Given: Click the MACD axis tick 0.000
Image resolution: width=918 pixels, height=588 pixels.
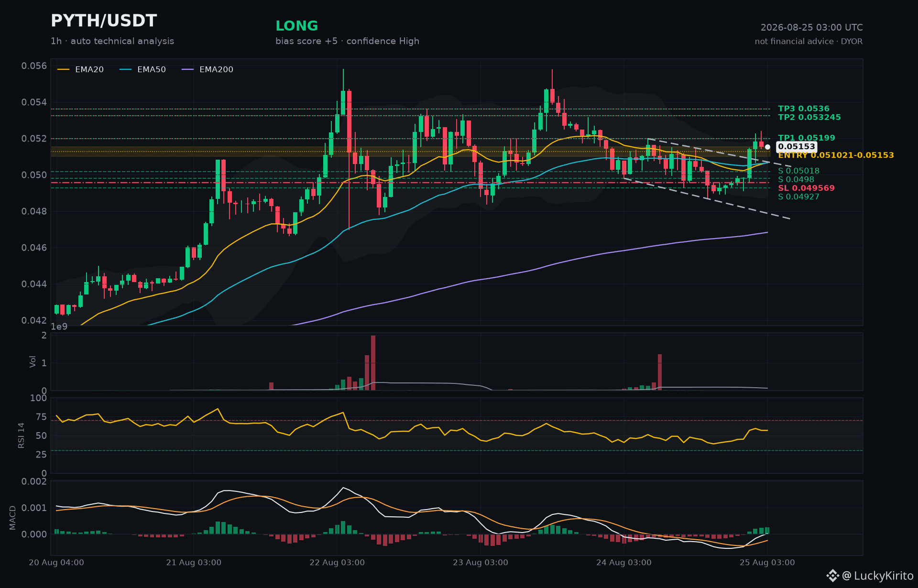Looking at the screenshot, I should [34, 534].
